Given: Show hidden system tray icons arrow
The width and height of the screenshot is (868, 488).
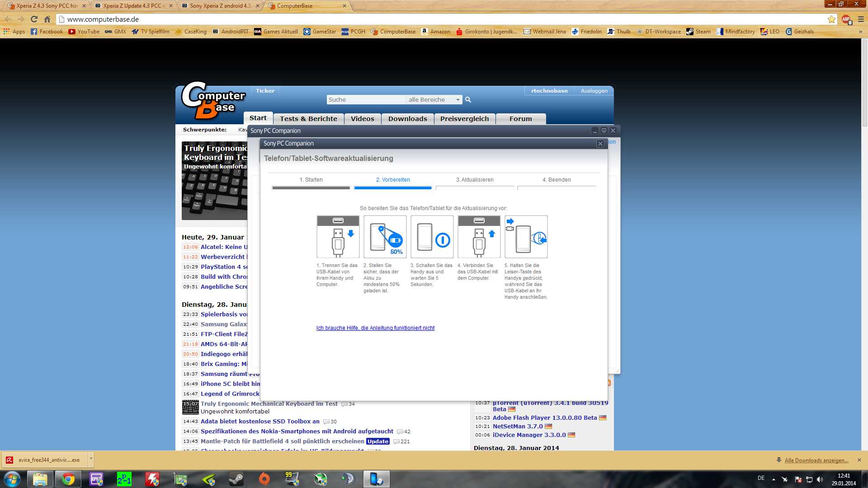Looking at the screenshot, I should (x=774, y=479).
